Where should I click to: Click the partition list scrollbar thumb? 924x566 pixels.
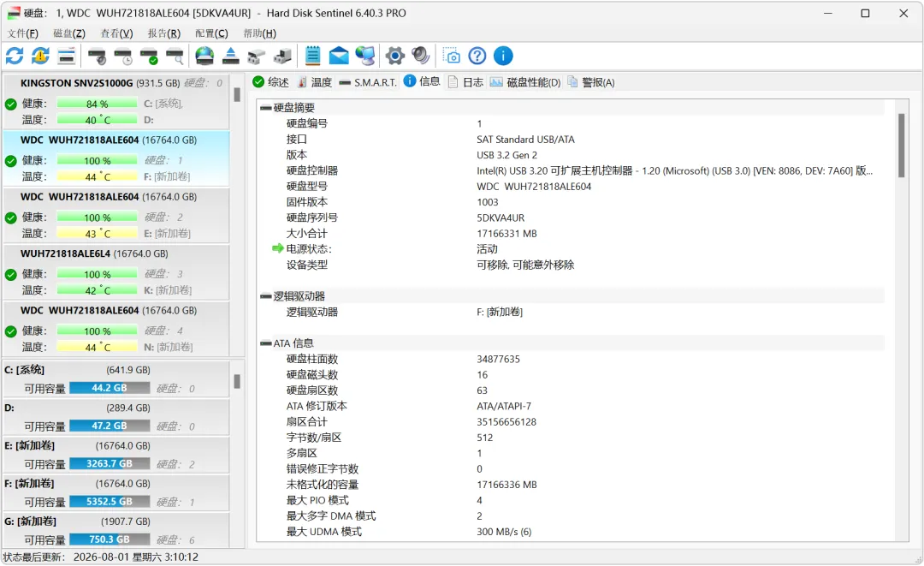tap(237, 381)
